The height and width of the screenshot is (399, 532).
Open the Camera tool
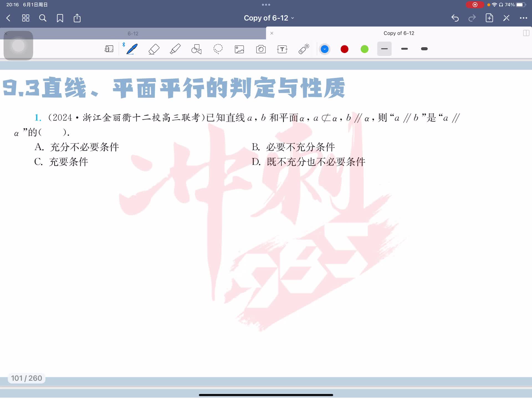point(261,49)
